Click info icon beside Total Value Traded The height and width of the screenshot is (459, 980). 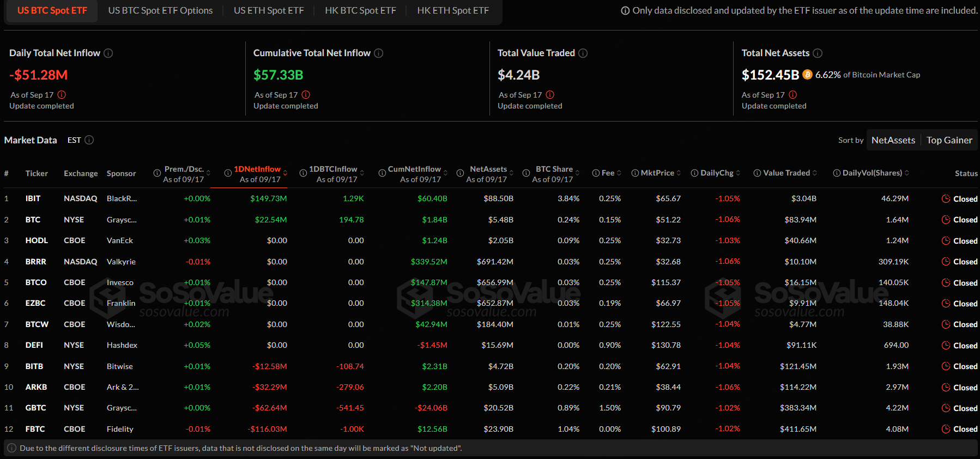(x=583, y=53)
